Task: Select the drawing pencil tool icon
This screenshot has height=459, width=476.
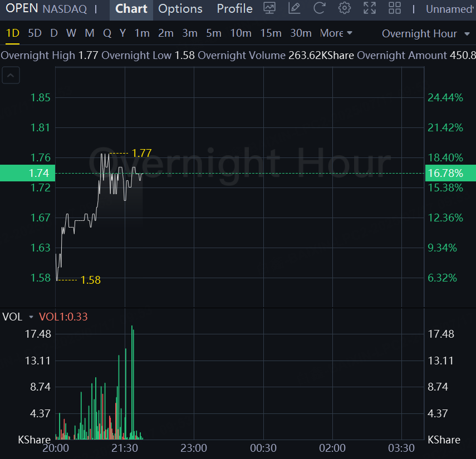Action: click(294, 8)
